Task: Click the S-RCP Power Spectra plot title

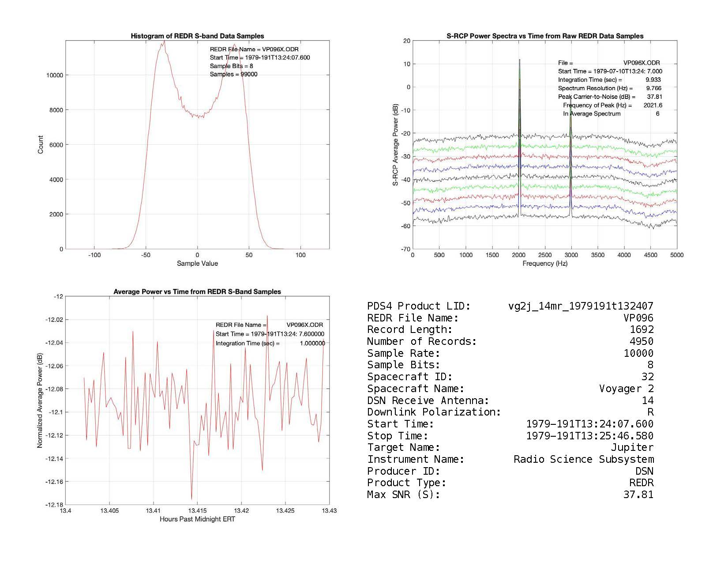Action: [x=545, y=36]
